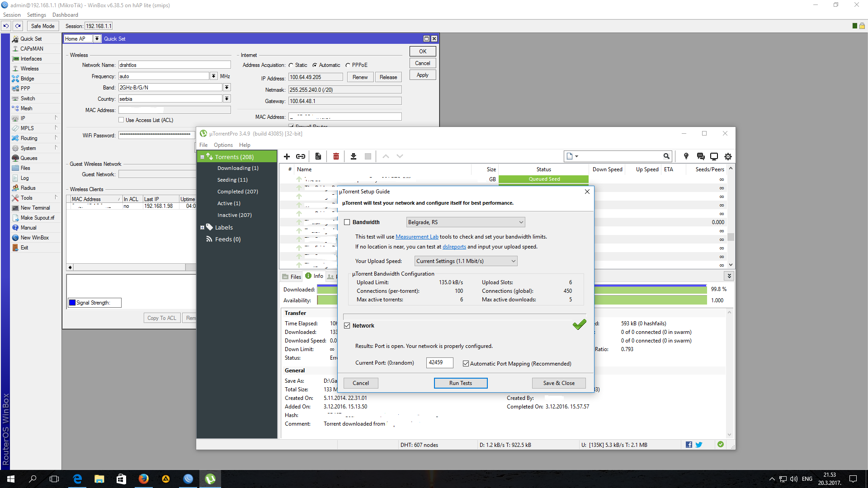The width and height of the screenshot is (868, 488).
Task: Open File Explorer from the taskbar
Action: (99, 479)
